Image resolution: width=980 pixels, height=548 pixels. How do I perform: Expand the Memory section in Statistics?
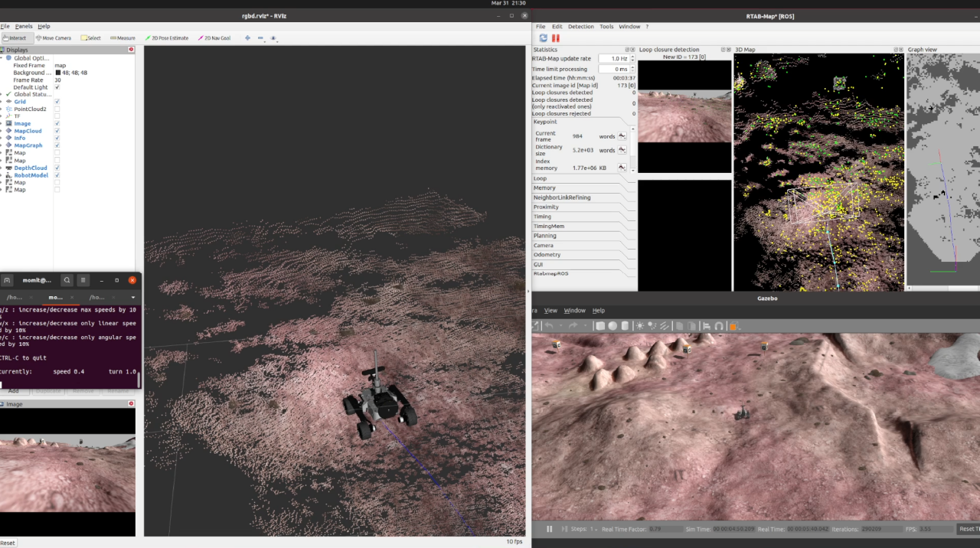[583, 188]
